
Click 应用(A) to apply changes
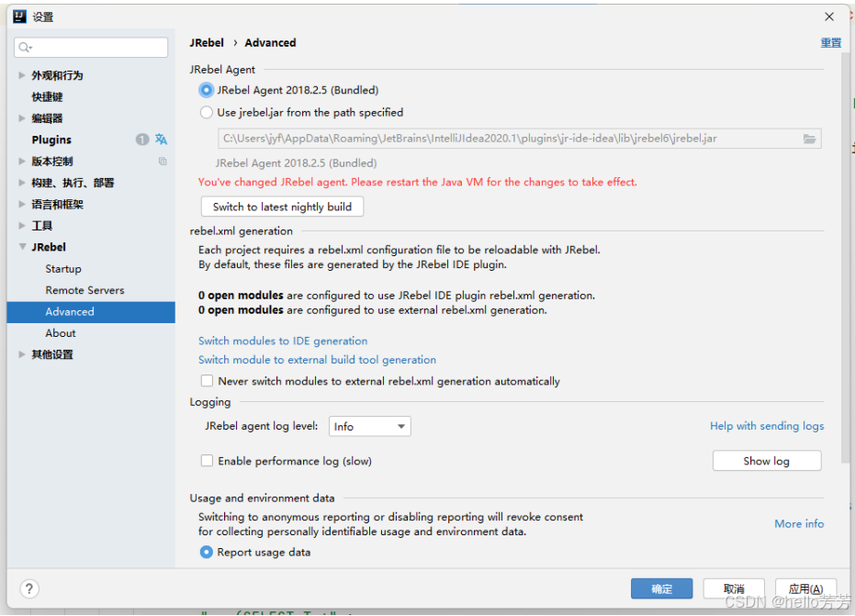[805, 588]
